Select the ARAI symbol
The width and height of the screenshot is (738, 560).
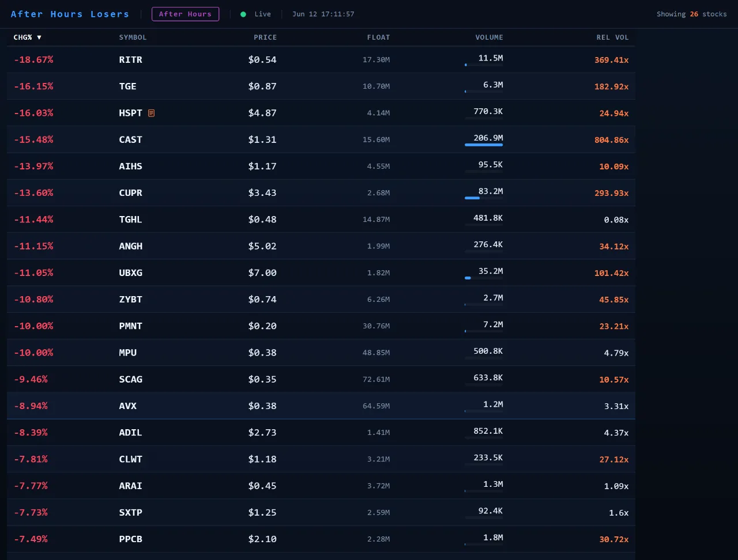pyautogui.click(x=130, y=486)
